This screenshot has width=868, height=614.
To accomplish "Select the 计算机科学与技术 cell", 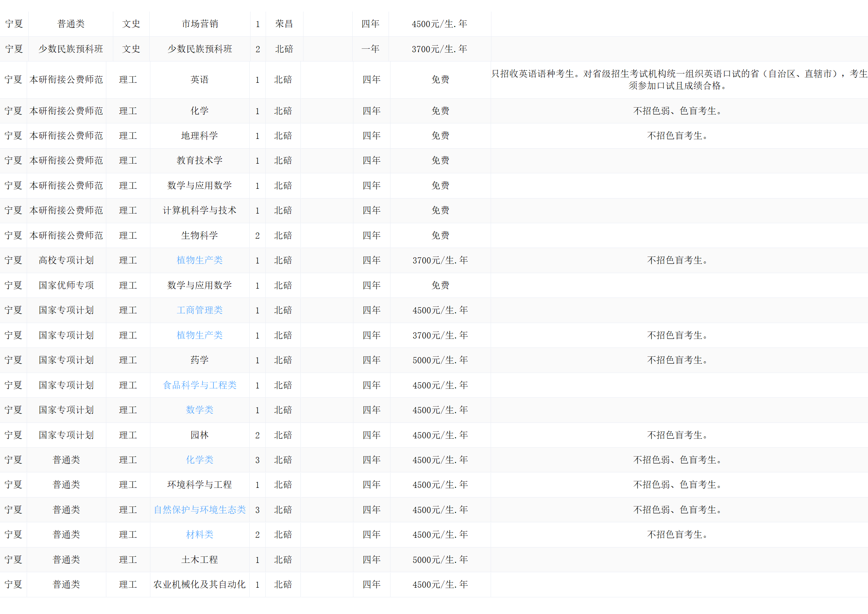I will pyautogui.click(x=200, y=210).
